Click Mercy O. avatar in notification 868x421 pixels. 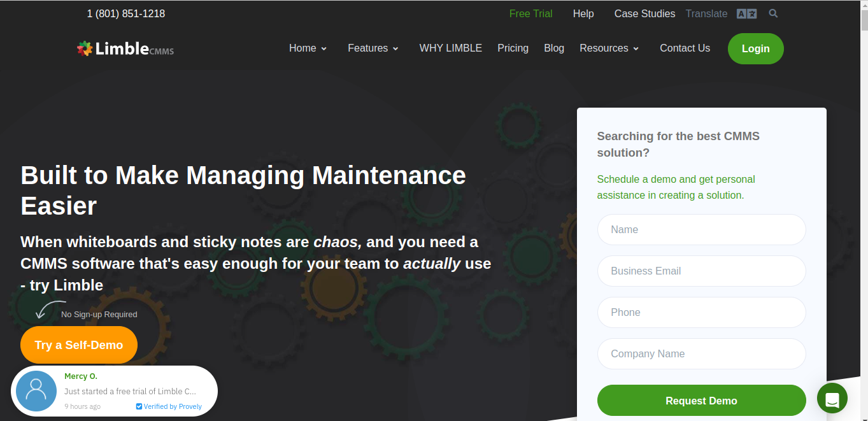coord(36,391)
